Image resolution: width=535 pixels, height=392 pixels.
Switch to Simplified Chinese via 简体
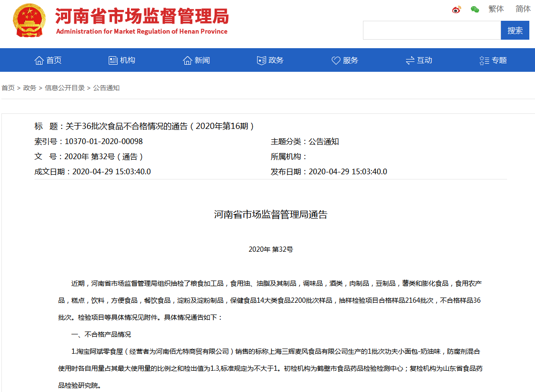(x=523, y=9)
